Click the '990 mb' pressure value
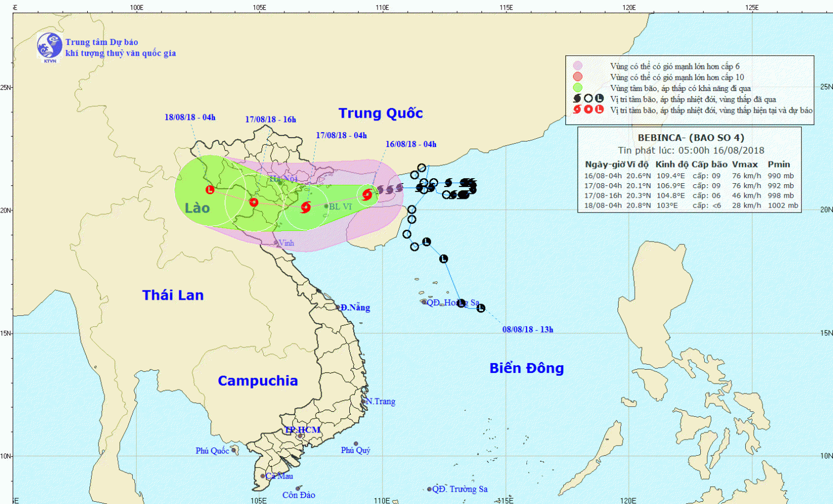The height and width of the screenshot is (504, 833). 781,176
